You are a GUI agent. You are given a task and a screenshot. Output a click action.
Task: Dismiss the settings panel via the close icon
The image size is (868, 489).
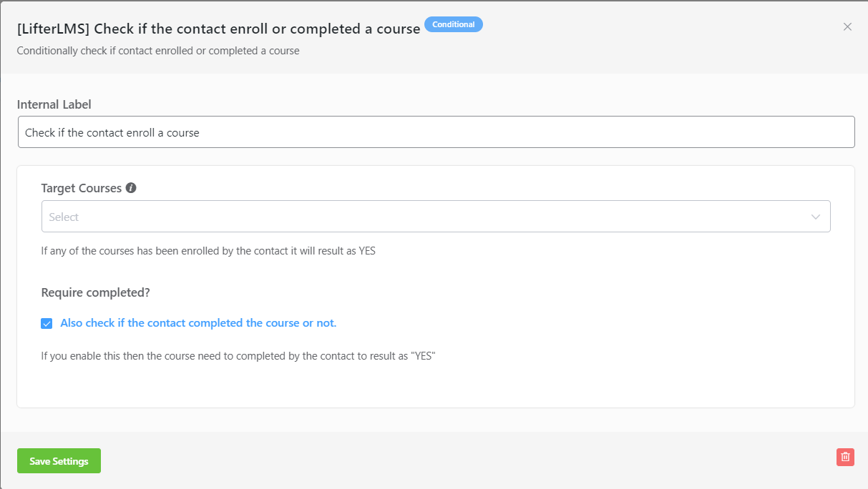coord(847,26)
